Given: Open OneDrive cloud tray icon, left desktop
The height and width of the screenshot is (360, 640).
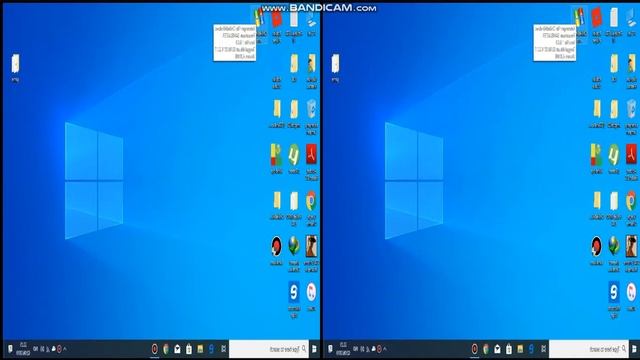Looking at the screenshot, I should 53,349.
